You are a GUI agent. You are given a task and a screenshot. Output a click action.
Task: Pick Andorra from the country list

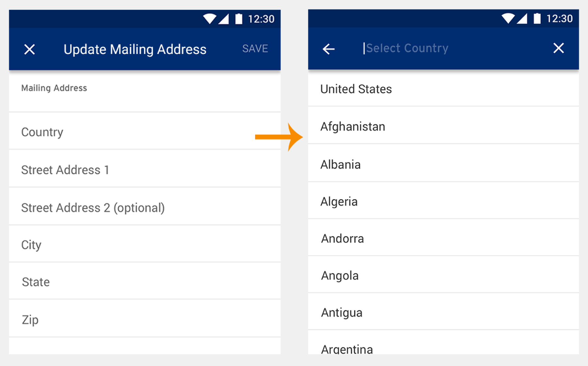pos(443,238)
